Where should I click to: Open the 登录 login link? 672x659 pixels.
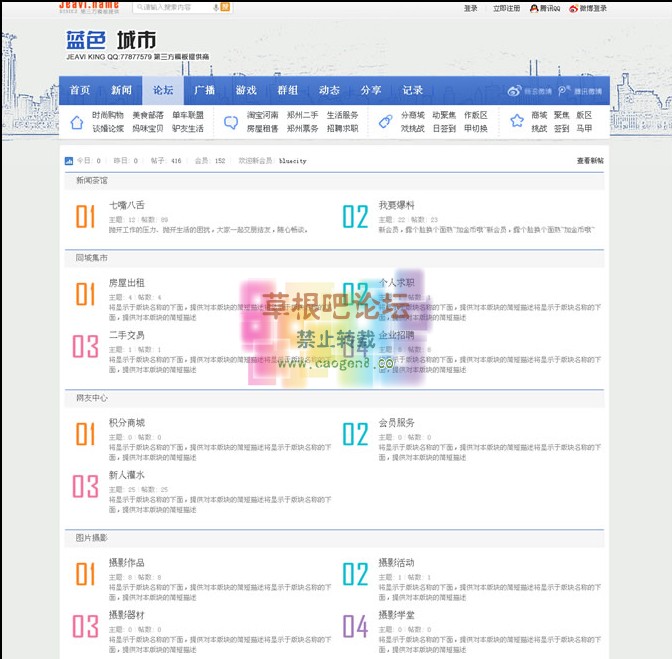point(470,8)
